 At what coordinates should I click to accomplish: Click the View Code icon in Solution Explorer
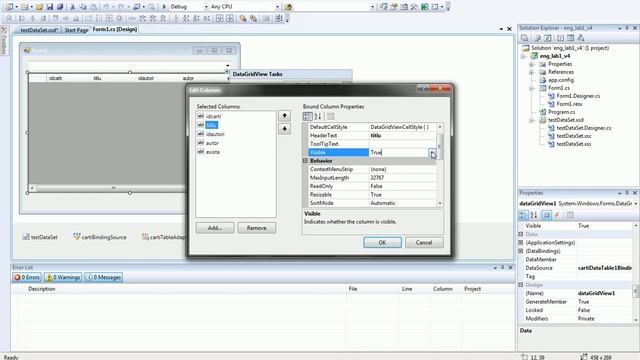pyautogui.click(x=560, y=38)
